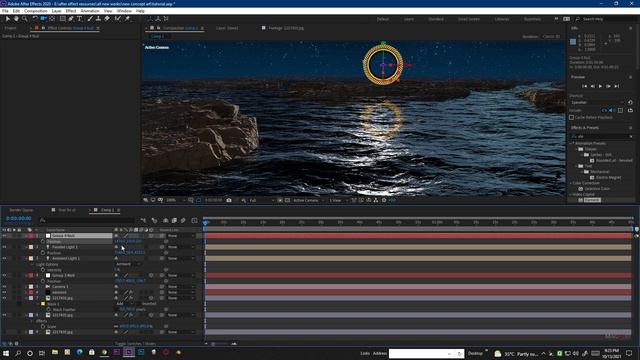Open parent dropdown for Camera 1 layer

pyautogui.click(x=180, y=287)
